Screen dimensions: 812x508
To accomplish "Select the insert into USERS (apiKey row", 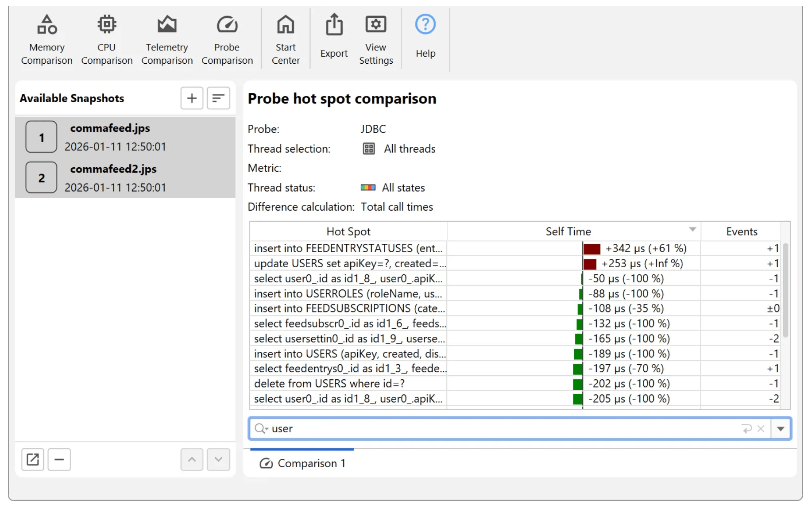I will (515, 354).
